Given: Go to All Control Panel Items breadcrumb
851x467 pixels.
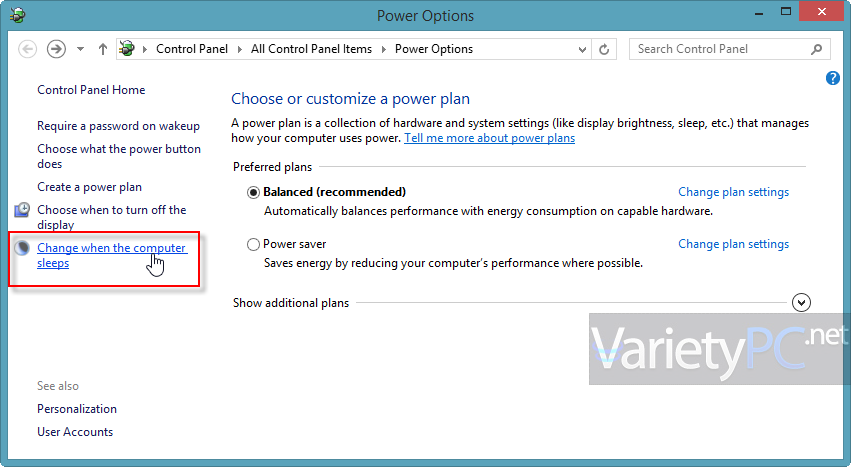Looking at the screenshot, I should [x=311, y=49].
